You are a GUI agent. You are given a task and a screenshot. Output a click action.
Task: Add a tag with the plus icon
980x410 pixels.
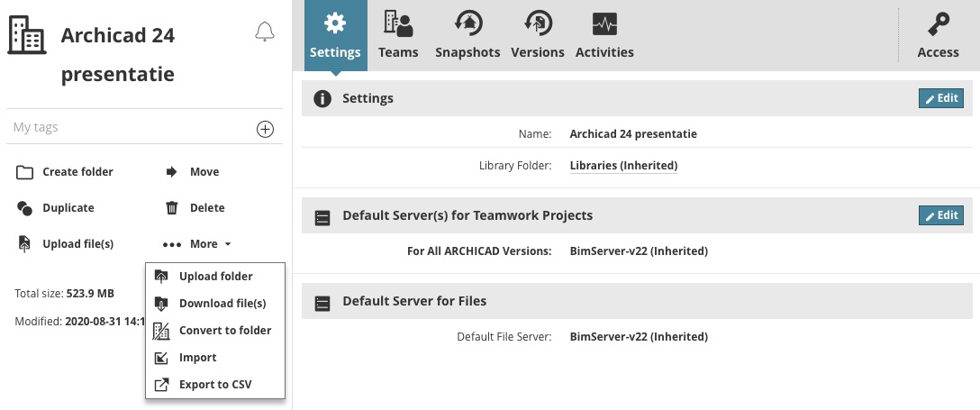coord(265,130)
